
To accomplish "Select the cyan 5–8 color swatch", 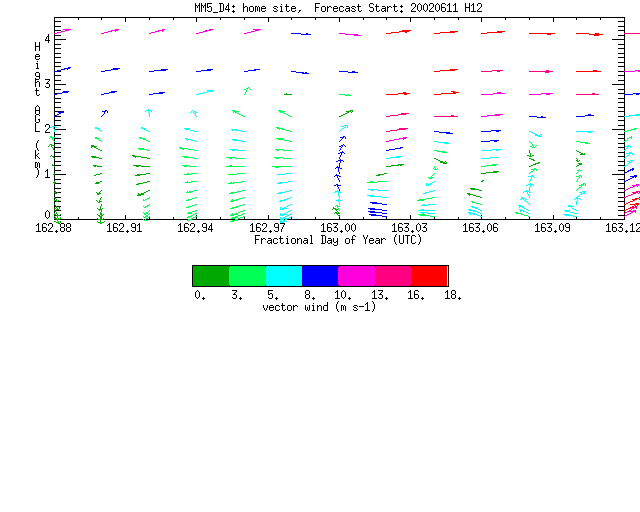I will [284, 276].
